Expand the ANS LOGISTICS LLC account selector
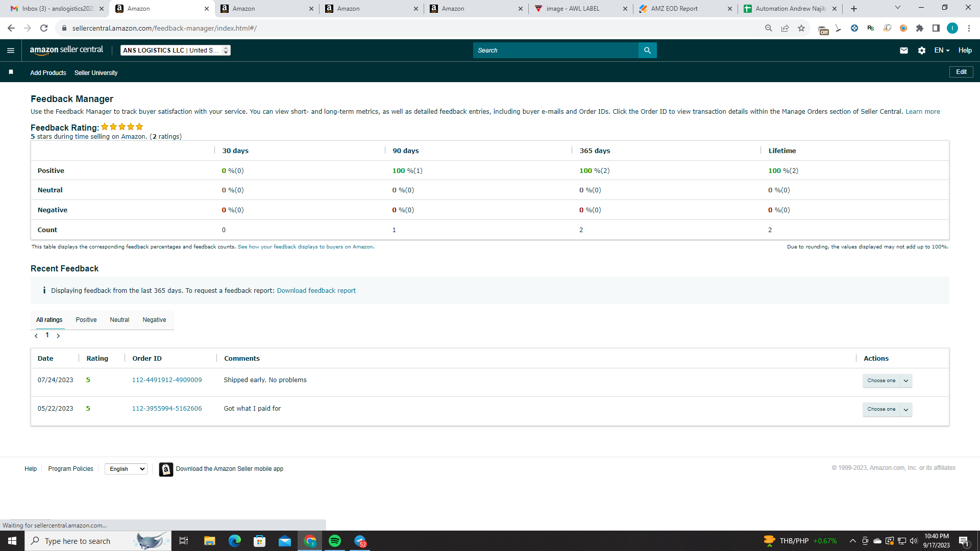Viewport: 980px width, 551px height. point(176,51)
